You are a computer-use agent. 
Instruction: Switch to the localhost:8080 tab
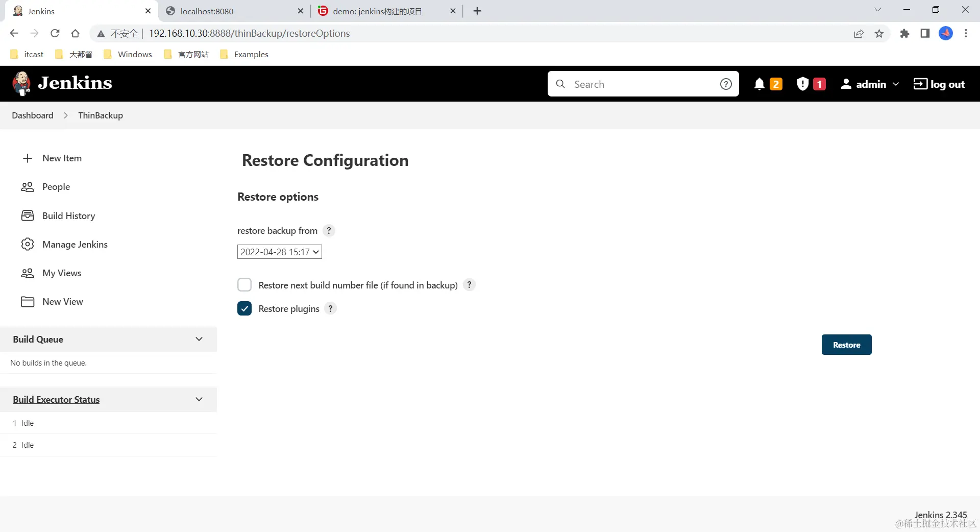[235, 11]
